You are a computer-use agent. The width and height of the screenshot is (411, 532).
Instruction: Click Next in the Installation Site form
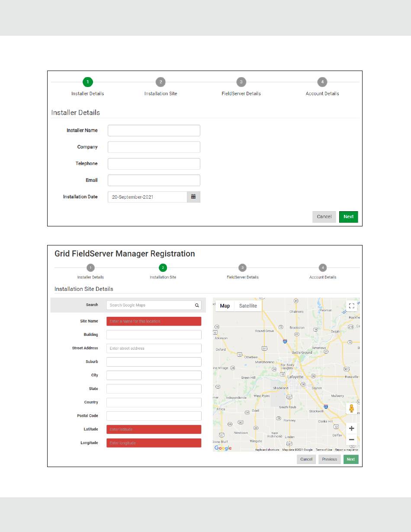pos(351,459)
